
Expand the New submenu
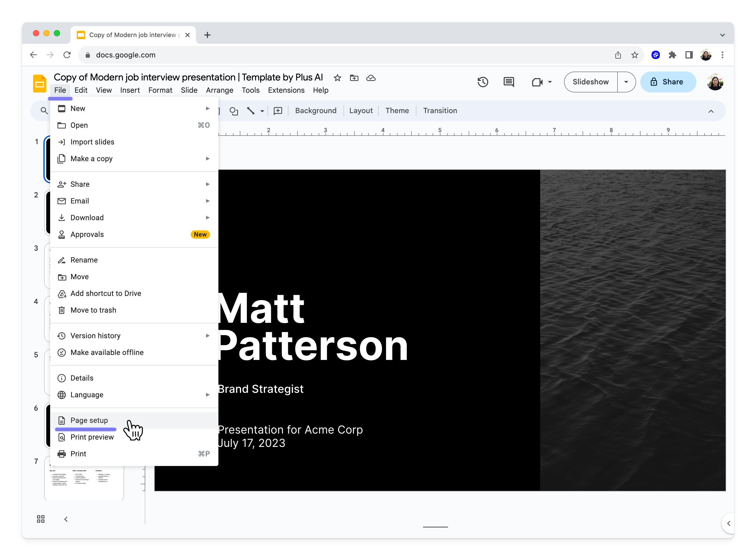click(207, 108)
